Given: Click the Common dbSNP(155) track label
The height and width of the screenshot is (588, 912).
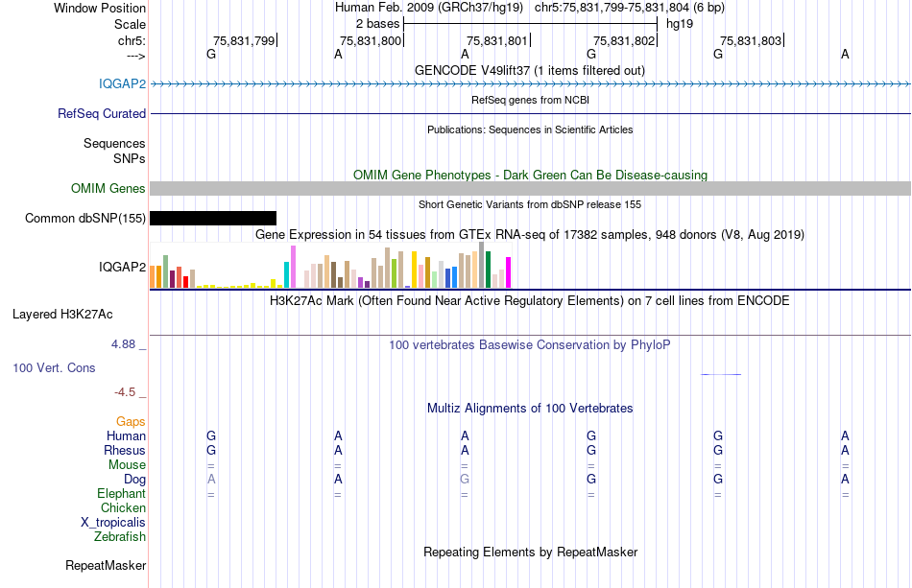Looking at the screenshot, I should click(x=85, y=219).
